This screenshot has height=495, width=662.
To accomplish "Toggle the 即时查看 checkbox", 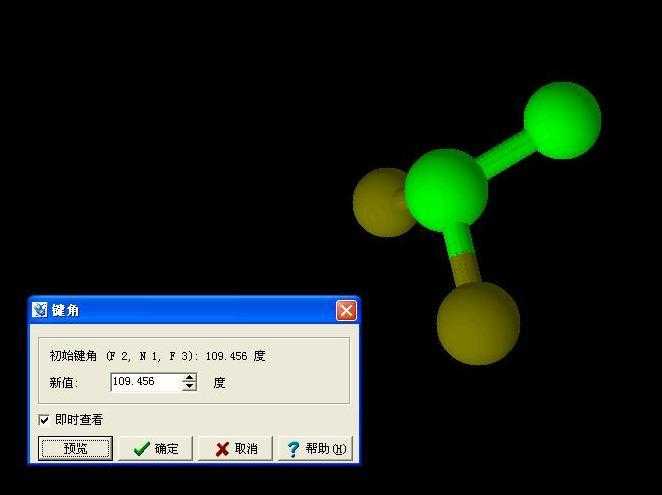I will pos(44,420).
